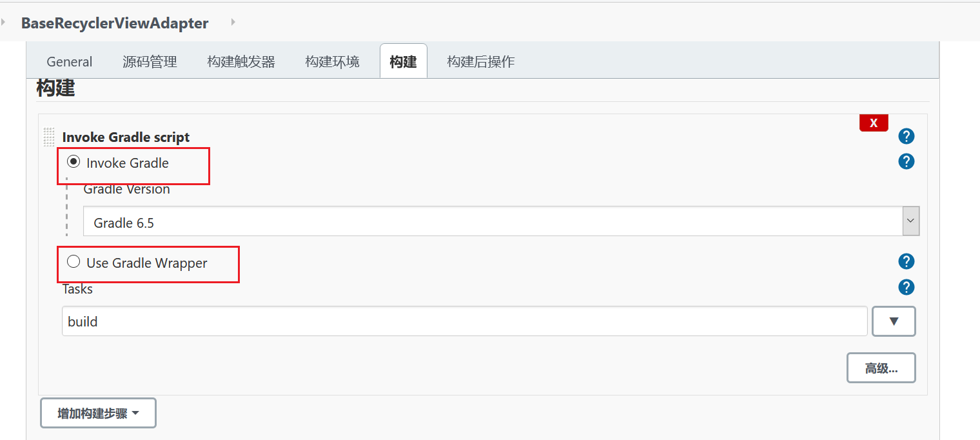Click the breadcrumb arrow after BaseRecyclerViewAdapter
Screen dimensions: 980x440
pyautogui.click(x=232, y=22)
